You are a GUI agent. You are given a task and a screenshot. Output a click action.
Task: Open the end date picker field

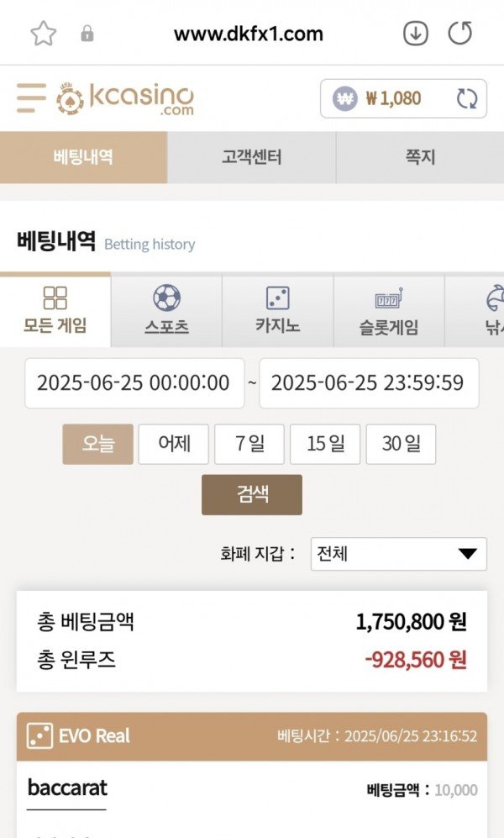pos(368,383)
